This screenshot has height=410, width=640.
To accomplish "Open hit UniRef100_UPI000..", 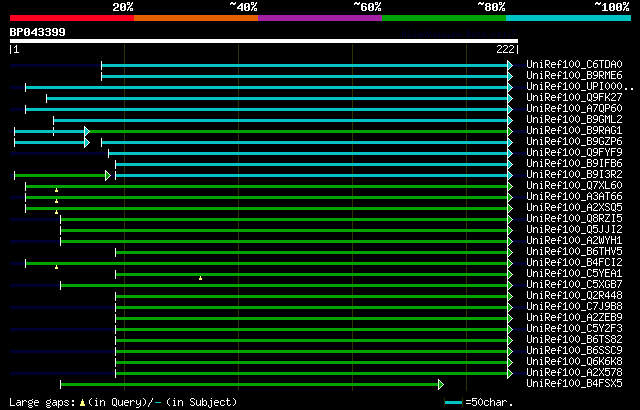I will pyautogui.click(x=580, y=86).
